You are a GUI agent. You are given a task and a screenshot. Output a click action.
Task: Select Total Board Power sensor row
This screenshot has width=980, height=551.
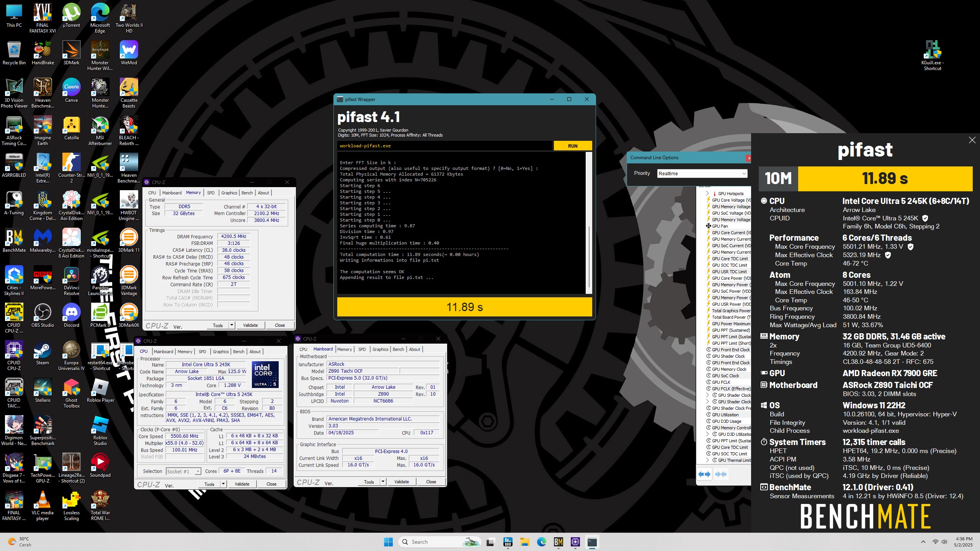[728, 317]
